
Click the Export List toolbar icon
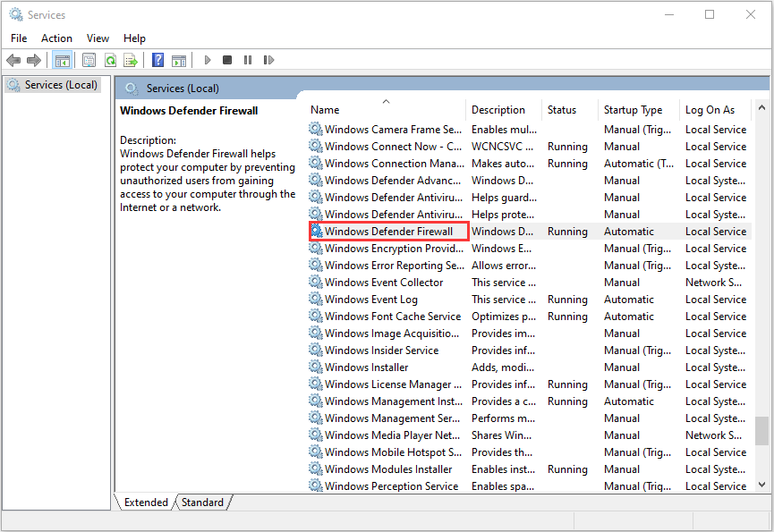(131, 60)
